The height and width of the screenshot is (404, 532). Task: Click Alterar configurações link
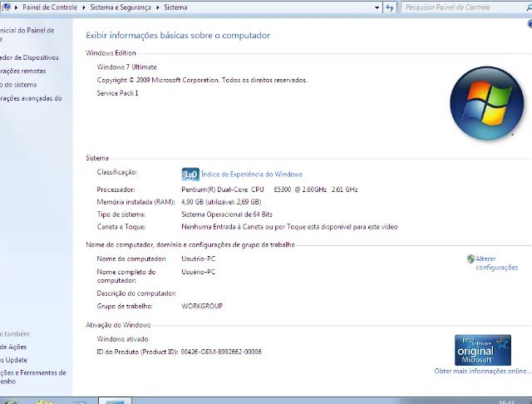click(497, 263)
